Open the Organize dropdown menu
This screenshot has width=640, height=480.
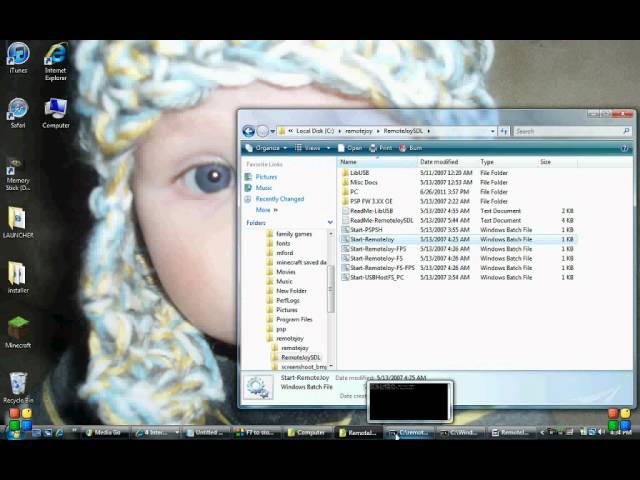click(266, 148)
